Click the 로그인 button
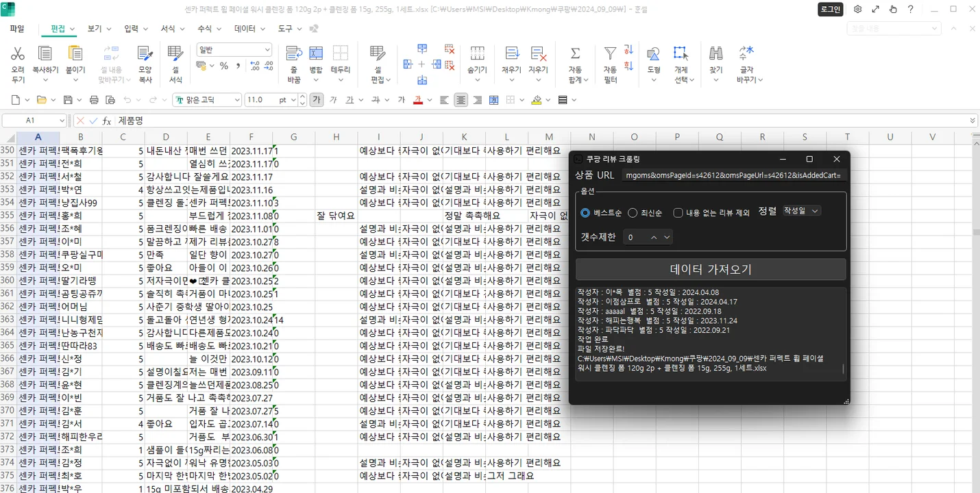980x493 pixels. 830,9
